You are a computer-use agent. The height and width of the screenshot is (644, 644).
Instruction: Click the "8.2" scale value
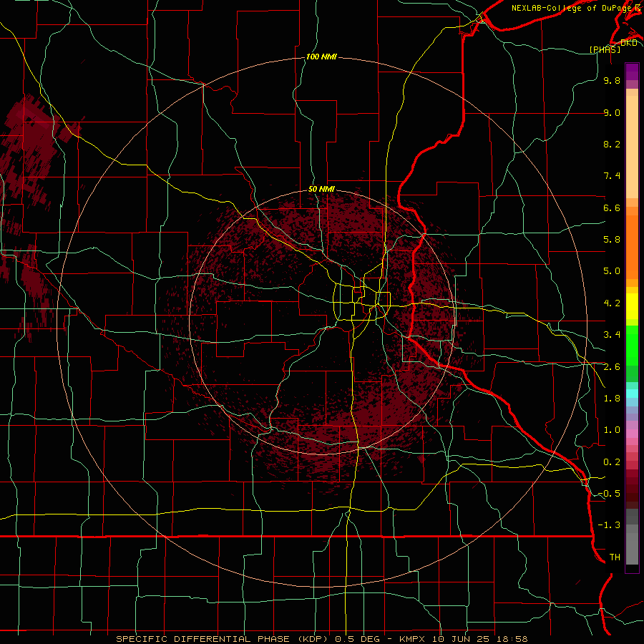coord(612,144)
